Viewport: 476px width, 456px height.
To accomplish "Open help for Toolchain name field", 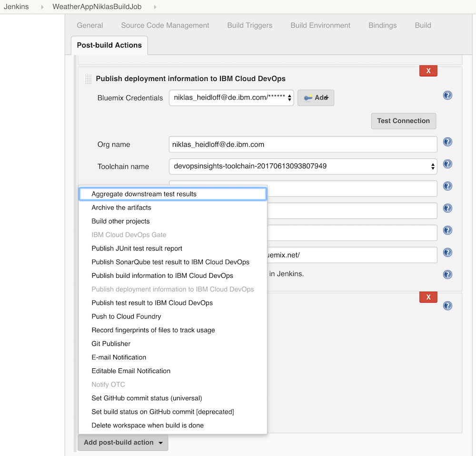I will [447, 164].
